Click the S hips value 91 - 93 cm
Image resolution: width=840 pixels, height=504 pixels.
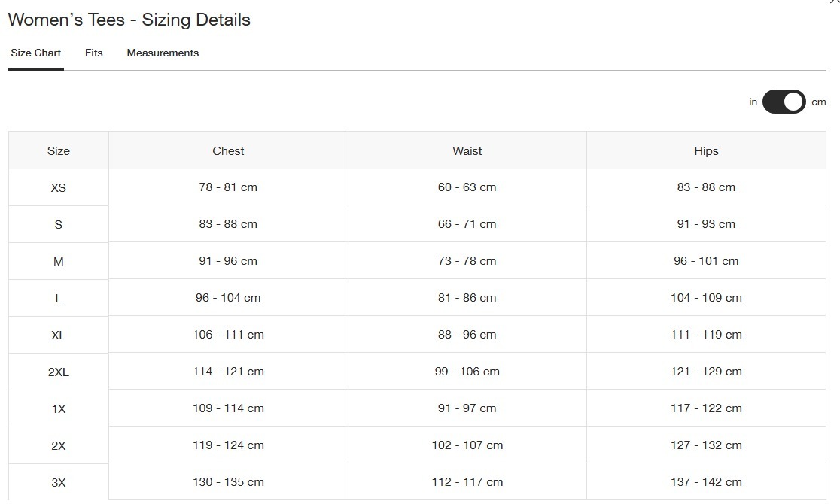tap(706, 224)
